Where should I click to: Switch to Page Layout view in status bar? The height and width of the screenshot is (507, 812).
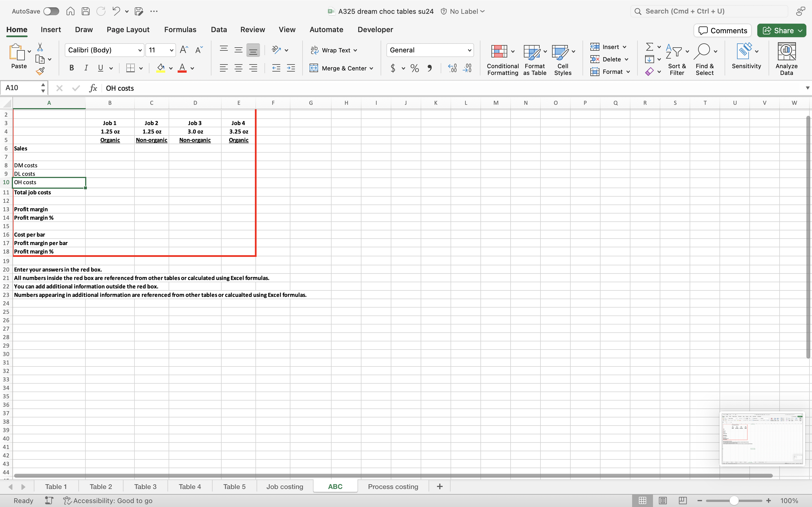click(x=662, y=500)
